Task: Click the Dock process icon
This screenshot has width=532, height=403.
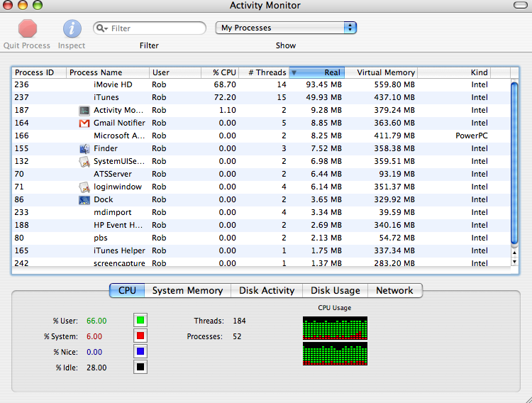Action: (x=84, y=200)
